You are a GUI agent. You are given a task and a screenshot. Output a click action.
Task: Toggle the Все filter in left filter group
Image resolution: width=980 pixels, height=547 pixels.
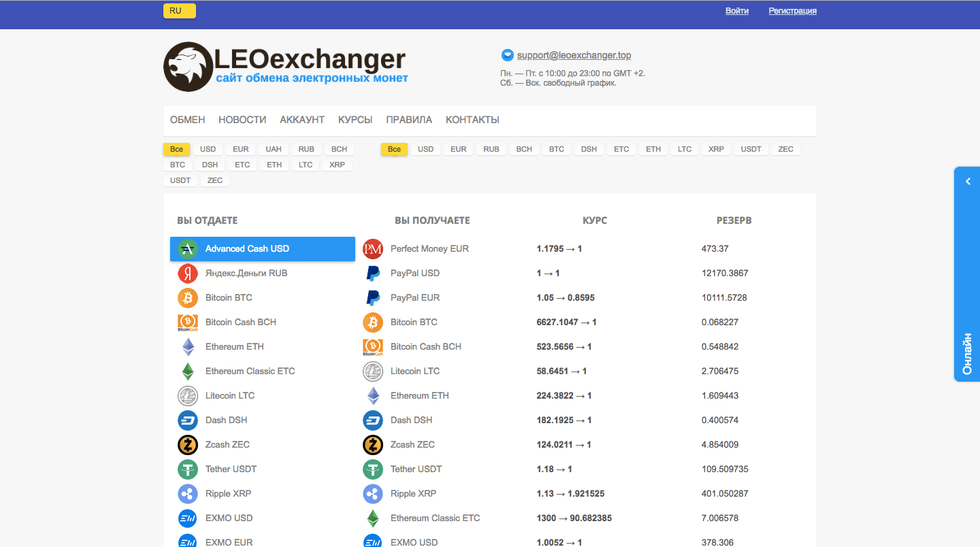[x=176, y=148]
